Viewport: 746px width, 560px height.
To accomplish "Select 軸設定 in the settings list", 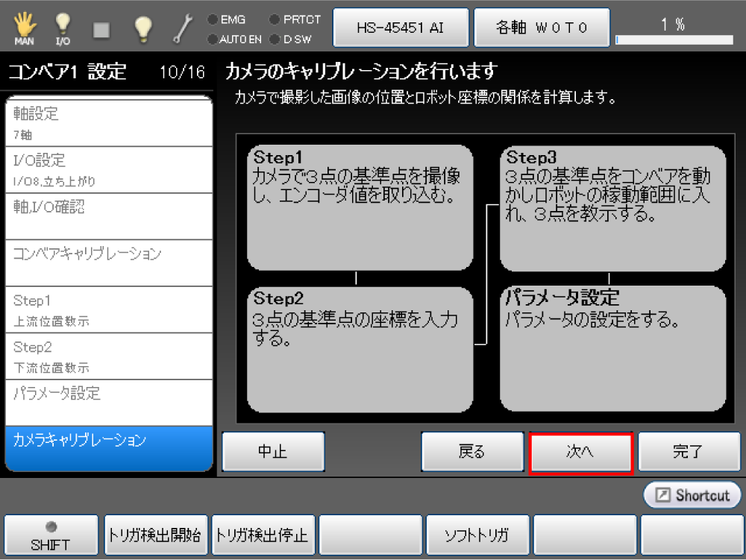I will tap(108, 122).
